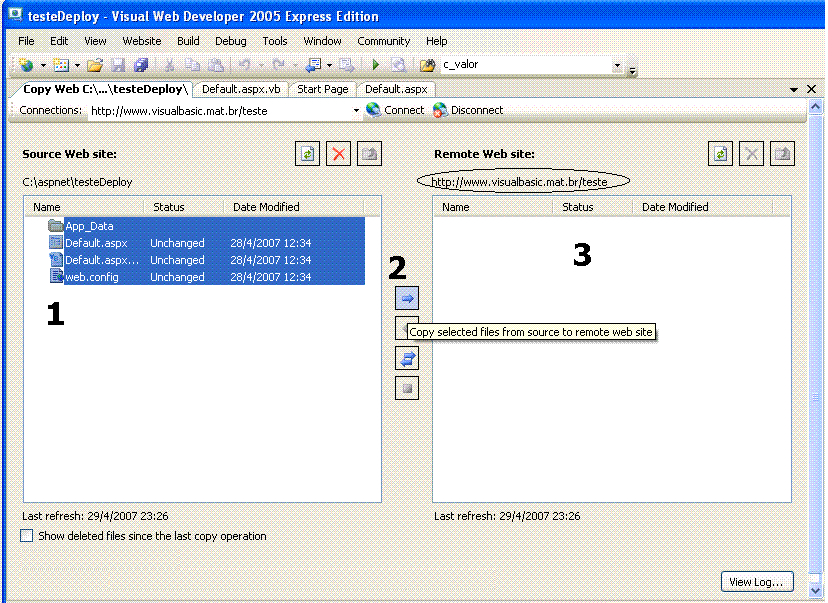This screenshot has width=828, height=603.
Task: Delete selected files in Source Web site
Action: 340,153
